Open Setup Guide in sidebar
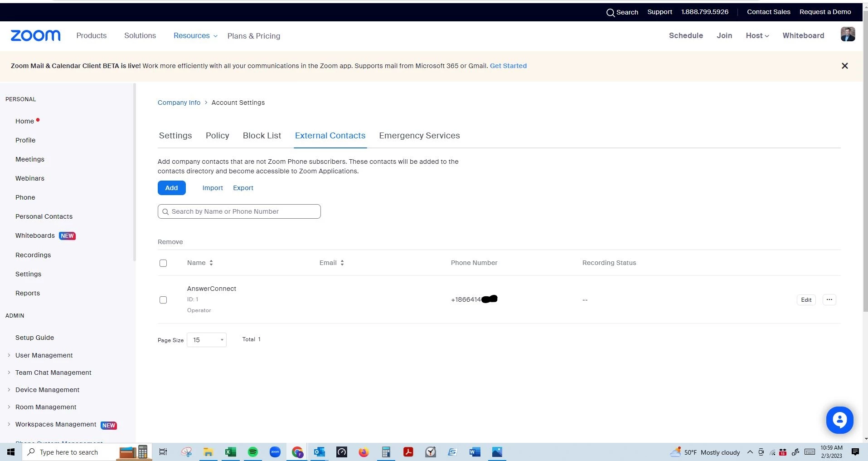Screen dimensions: 868x461 click(x=34, y=338)
